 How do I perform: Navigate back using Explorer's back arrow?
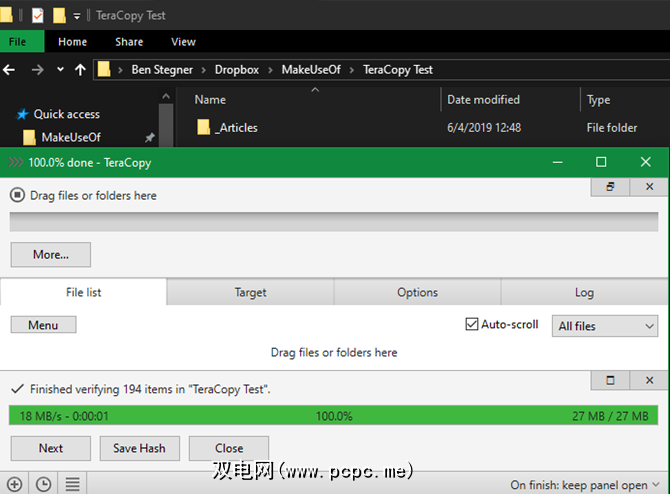coord(11,70)
